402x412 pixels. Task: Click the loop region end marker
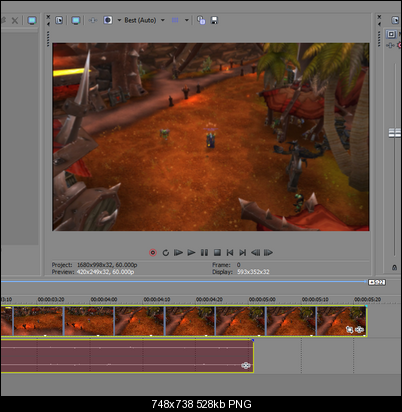point(377,282)
